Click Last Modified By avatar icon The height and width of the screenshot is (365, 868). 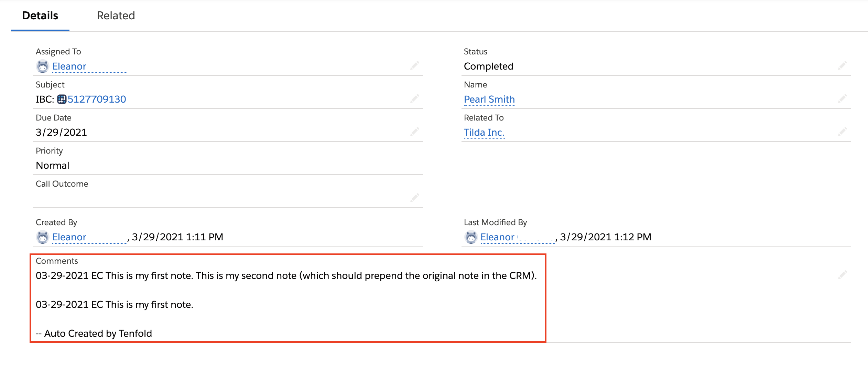pyautogui.click(x=471, y=237)
